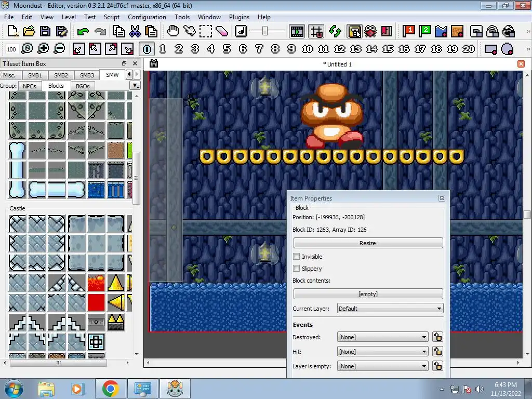Expand the section toolbar overflow chevron
Viewport: 532px width, 399px height.
528,49
